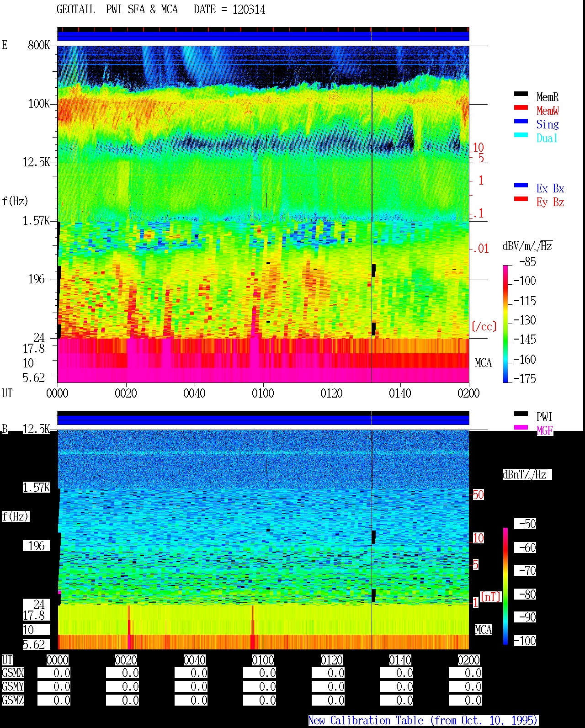585x728 pixels.
Task: Click the 'Sing' legend label
Action: (x=548, y=124)
